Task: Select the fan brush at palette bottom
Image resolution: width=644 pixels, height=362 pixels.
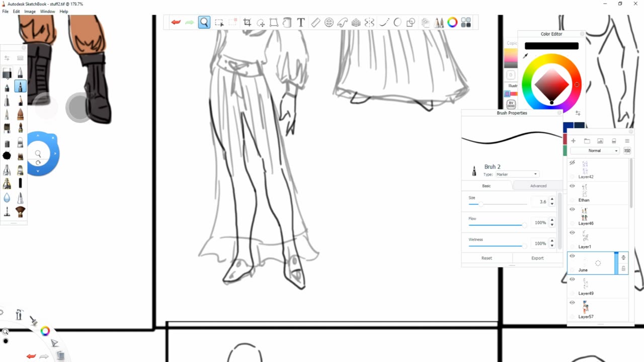Action: (x=20, y=212)
